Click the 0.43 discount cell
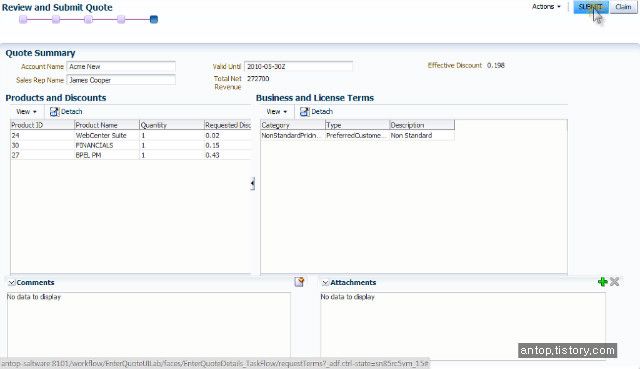The height and width of the screenshot is (369, 640). coord(227,155)
